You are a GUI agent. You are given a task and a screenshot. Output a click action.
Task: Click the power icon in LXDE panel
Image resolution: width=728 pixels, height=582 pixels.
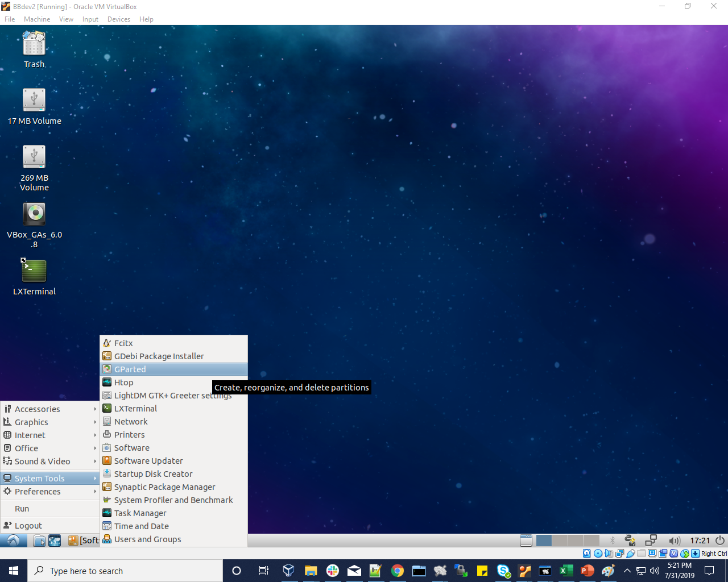(x=720, y=541)
